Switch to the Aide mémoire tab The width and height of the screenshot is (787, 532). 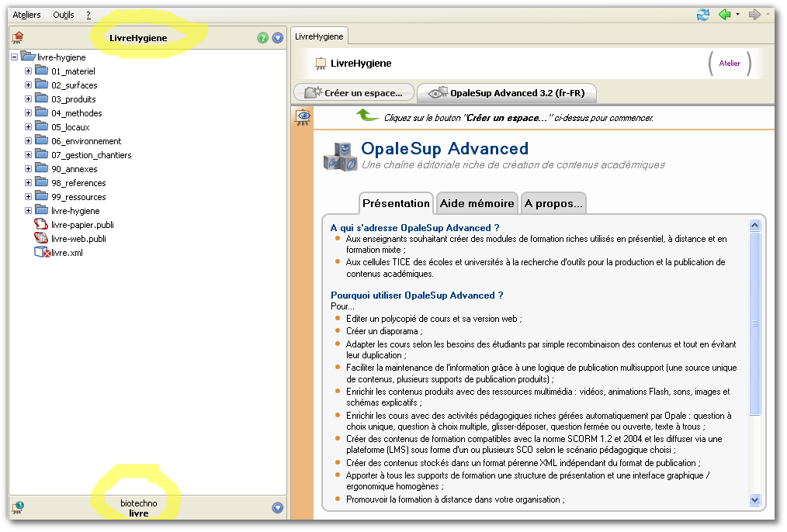click(x=477, y=203)
